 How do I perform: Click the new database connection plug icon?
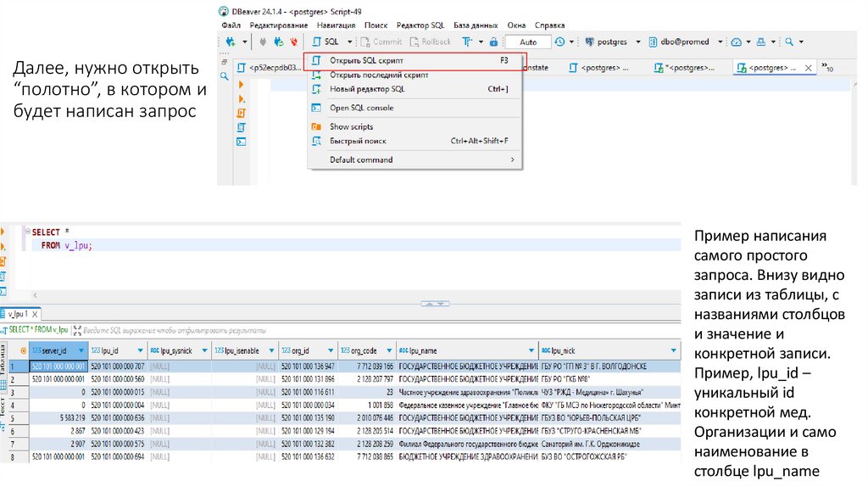point(230,42)
